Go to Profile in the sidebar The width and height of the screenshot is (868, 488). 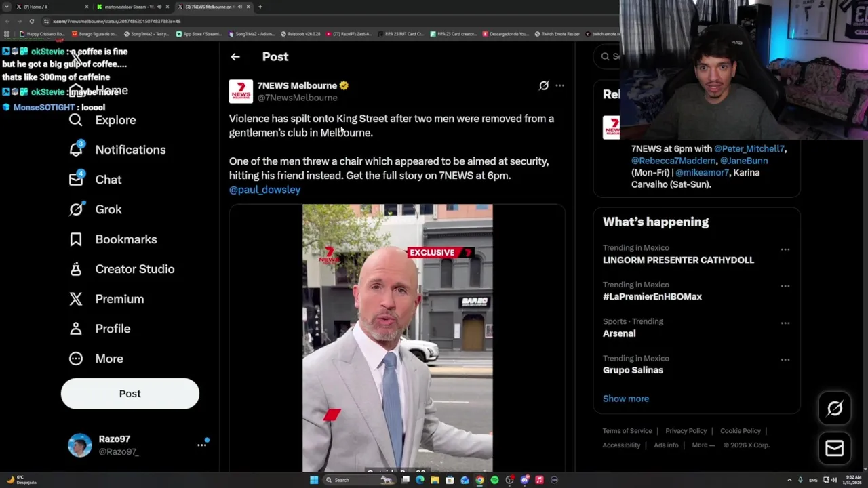[113, 329]
